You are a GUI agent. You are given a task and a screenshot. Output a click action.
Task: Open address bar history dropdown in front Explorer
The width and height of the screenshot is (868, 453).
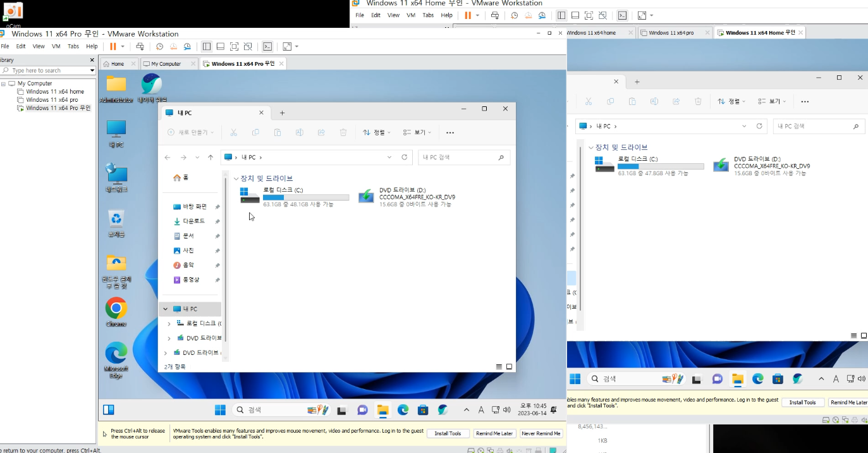pyautogui.click(x=389, y=157)
